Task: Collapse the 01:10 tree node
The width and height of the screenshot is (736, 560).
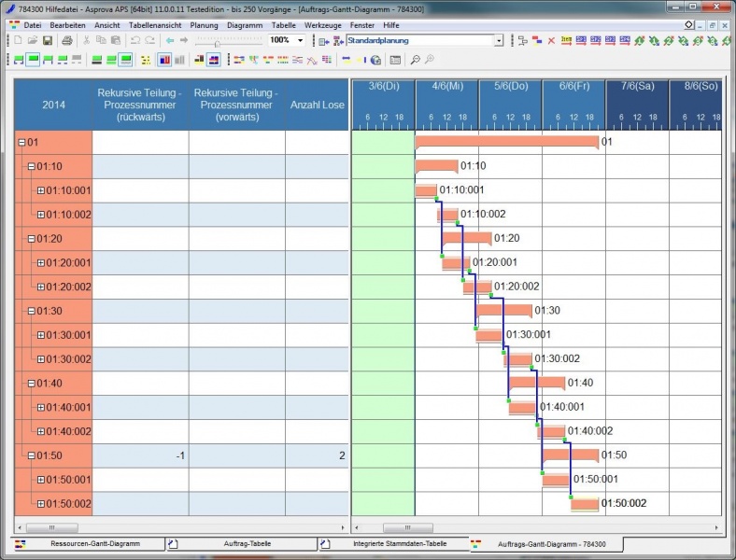Action: [x=31, y=166]
